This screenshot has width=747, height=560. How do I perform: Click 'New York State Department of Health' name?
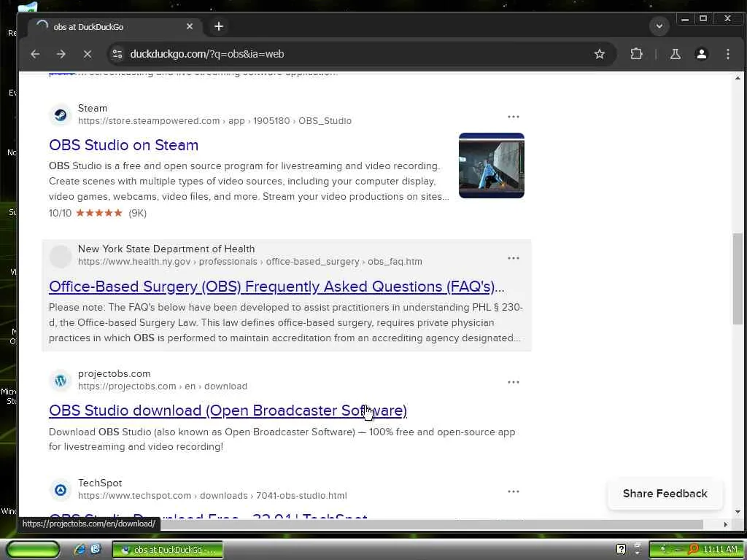click(166, 249)
